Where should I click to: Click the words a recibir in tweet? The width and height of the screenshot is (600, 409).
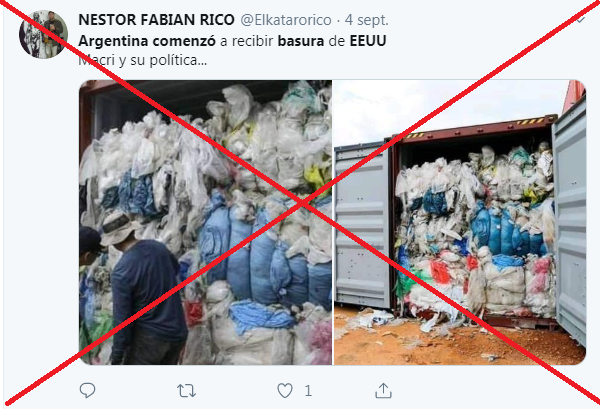(247, 41)
